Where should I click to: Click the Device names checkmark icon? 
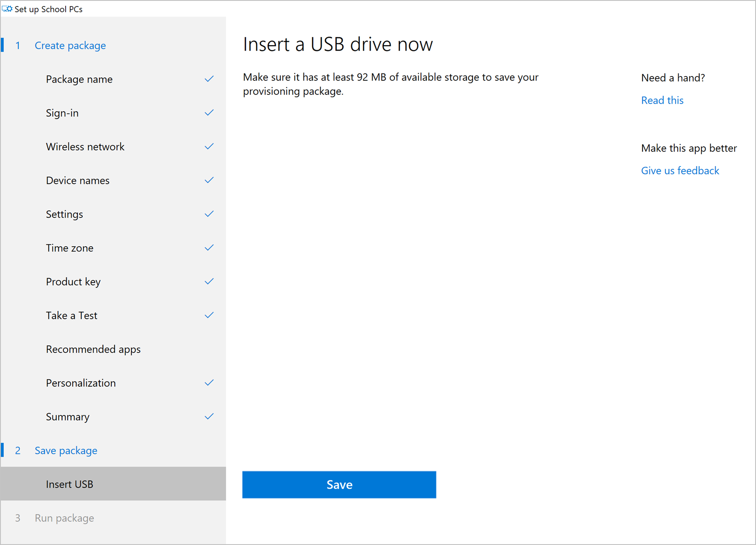209,180
